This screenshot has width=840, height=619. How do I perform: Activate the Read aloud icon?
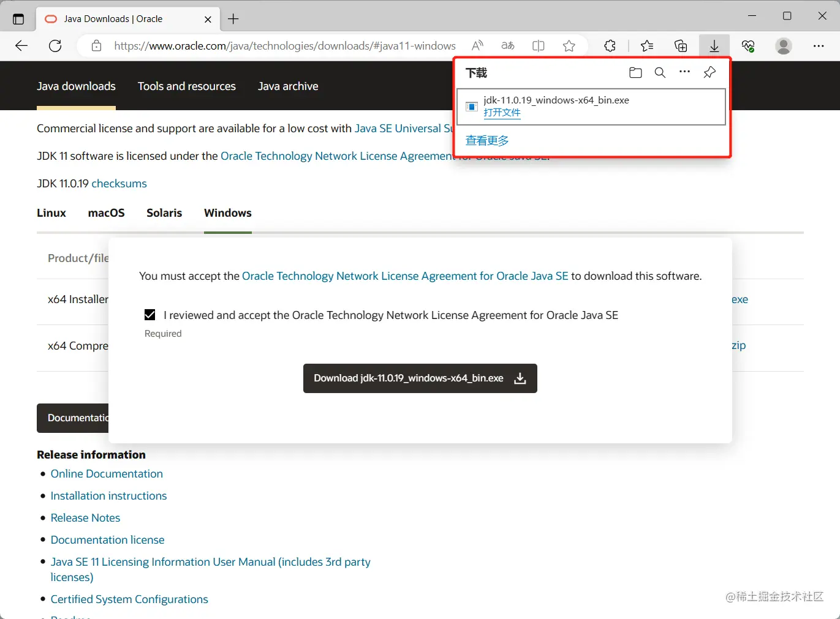(477, 46)
